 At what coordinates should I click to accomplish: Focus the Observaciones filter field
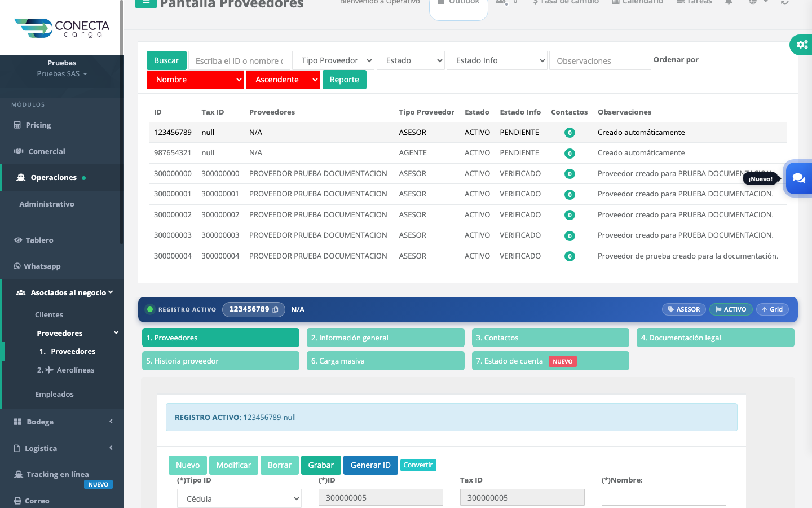pyautogui.click(x=600, y=60)
